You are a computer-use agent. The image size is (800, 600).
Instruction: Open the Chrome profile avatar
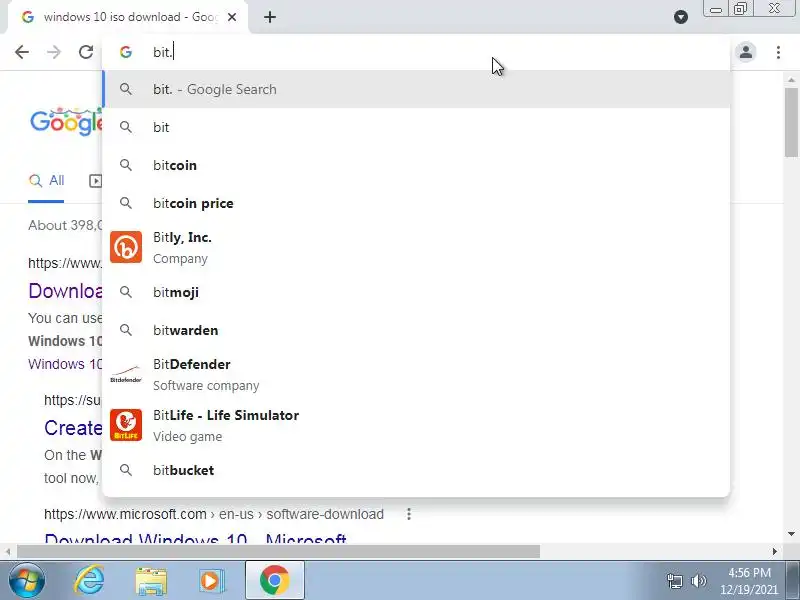coord(746,52)
